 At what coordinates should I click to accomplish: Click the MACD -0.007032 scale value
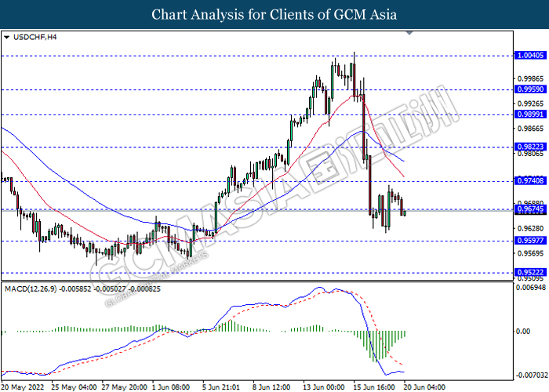(533, 376)
